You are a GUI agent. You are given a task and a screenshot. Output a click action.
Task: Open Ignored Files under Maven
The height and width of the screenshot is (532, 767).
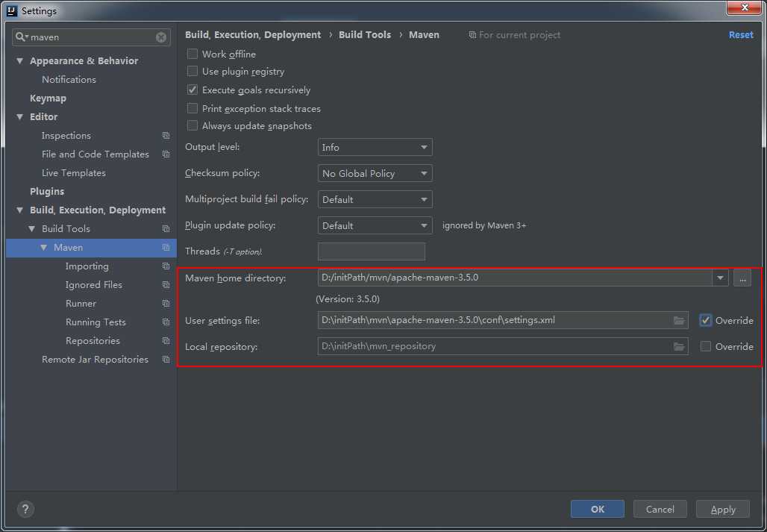pos(94,284)
